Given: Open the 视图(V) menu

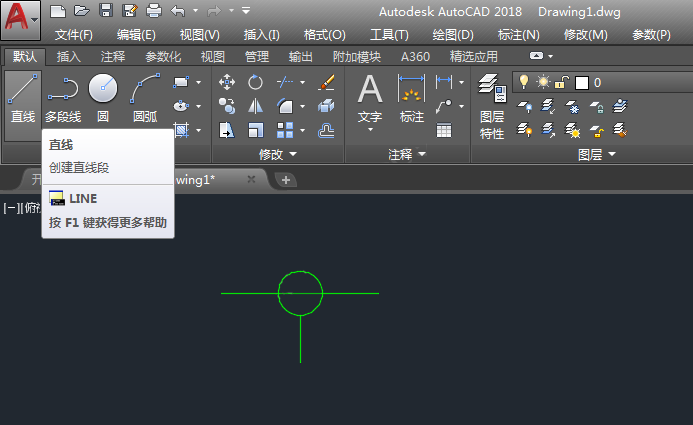Looking at the screenshot, I should 199,35.
